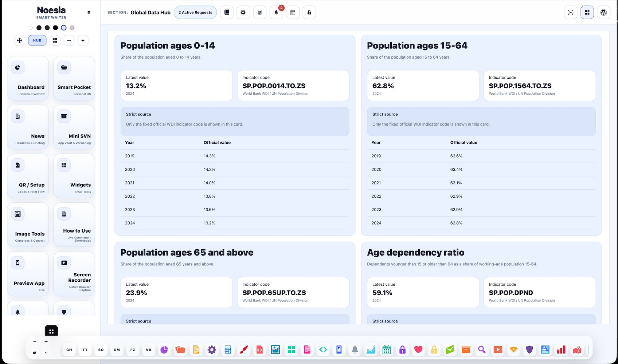The height and width of the screenshot is (364, 618).
Task: Click the GM shortcut in the dock
Action: point(117,350)
